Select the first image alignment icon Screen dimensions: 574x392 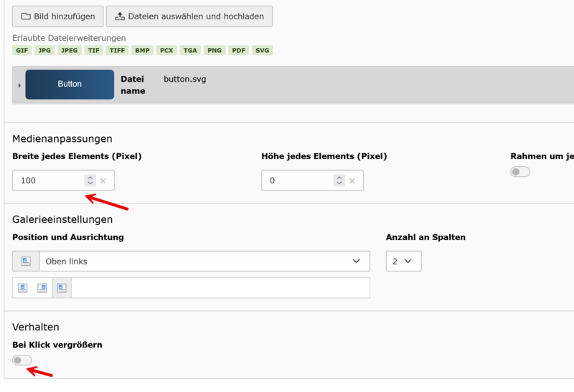pos(22,288)
